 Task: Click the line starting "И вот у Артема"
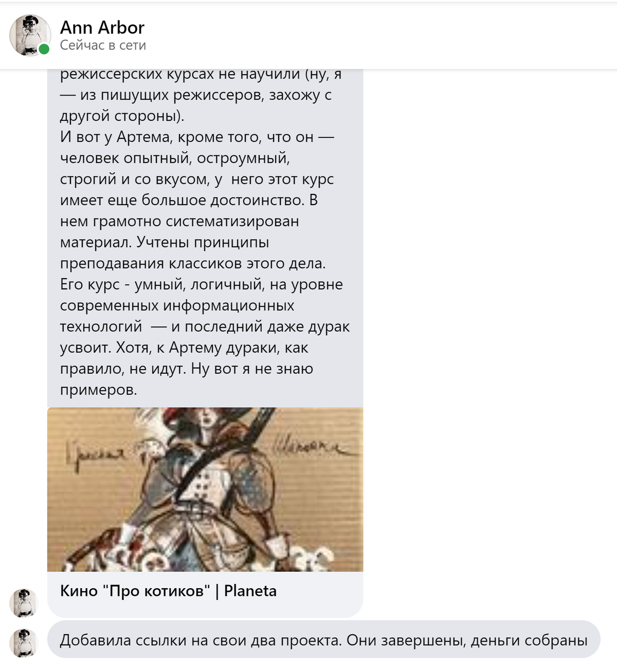tap(197, 137)
